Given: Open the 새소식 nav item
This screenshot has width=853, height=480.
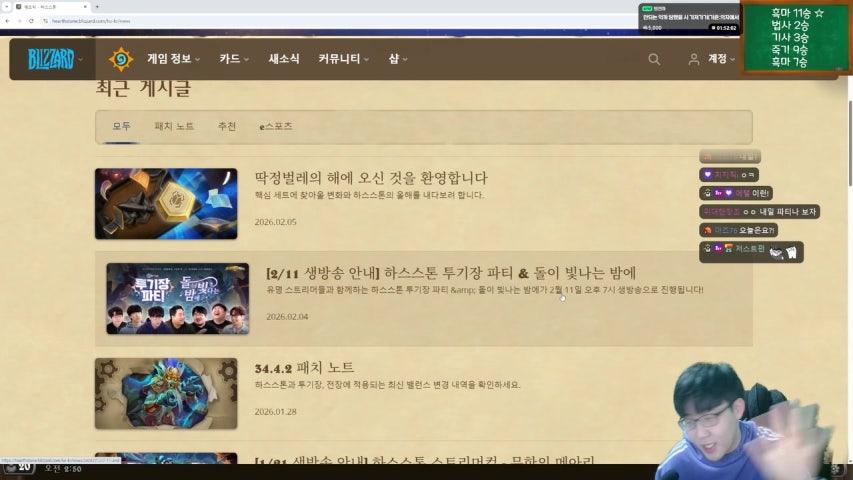Looking at the screenshot, I should point(283,59).
